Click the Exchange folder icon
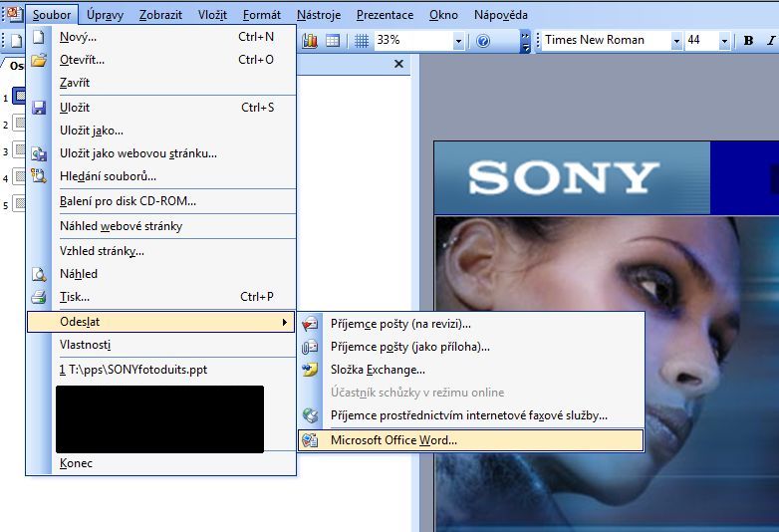The width and height of the screenshot is (779, 532). click(310, 370)
